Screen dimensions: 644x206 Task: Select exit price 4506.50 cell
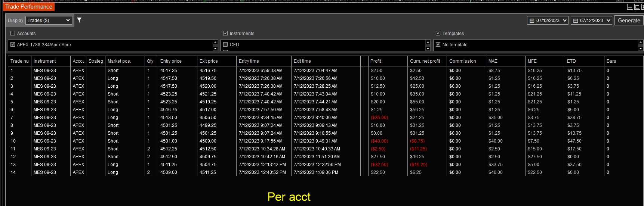(217, 118)
